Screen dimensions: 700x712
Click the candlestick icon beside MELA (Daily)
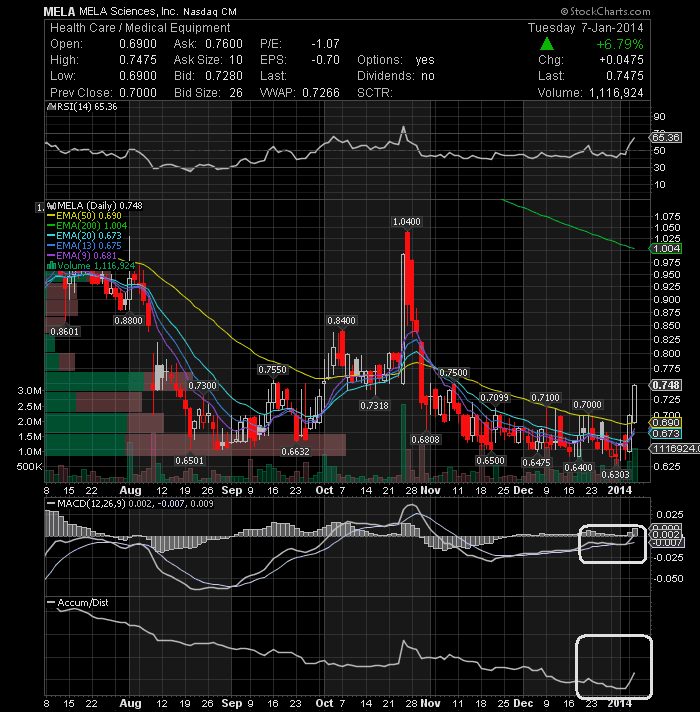click(52, 206)
